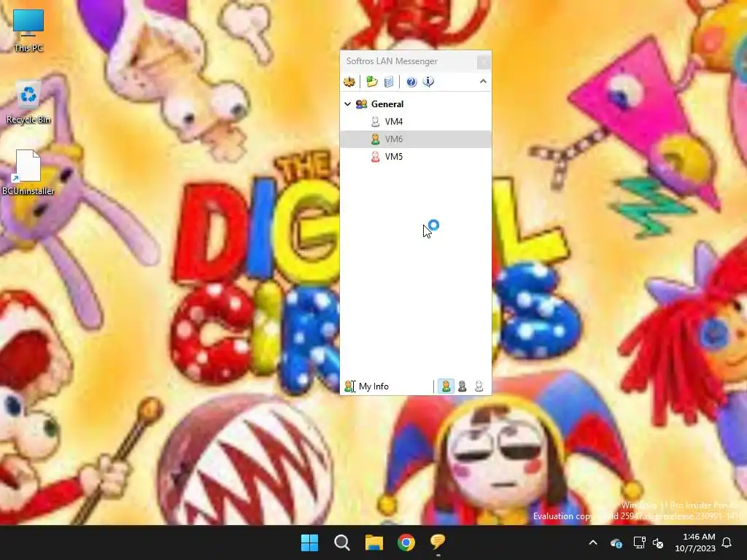The image size is (747, 560).
Task: Open My Info at the bottom
Action: tap(373, 386)
